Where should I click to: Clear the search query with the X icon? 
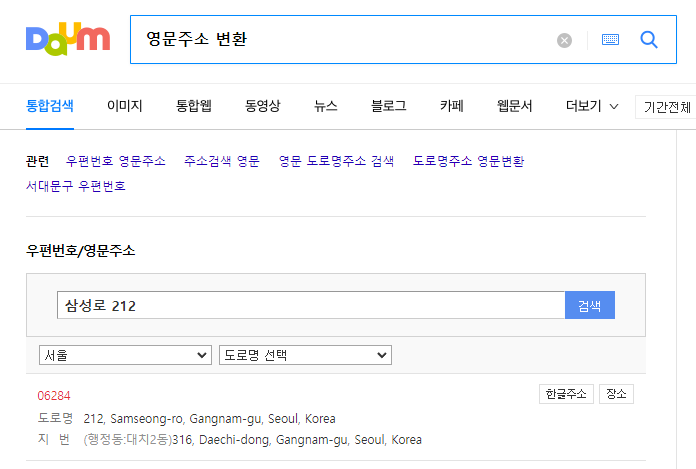pos(564,40)
